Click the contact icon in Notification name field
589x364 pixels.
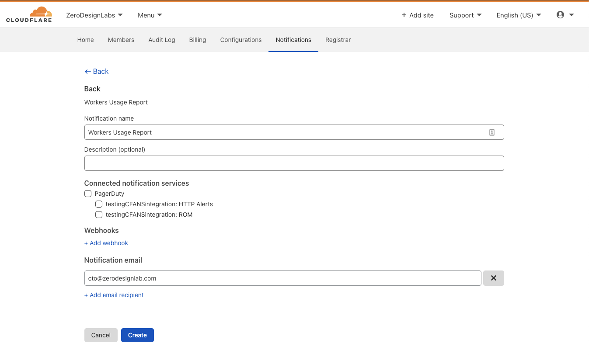coord(492,132)
